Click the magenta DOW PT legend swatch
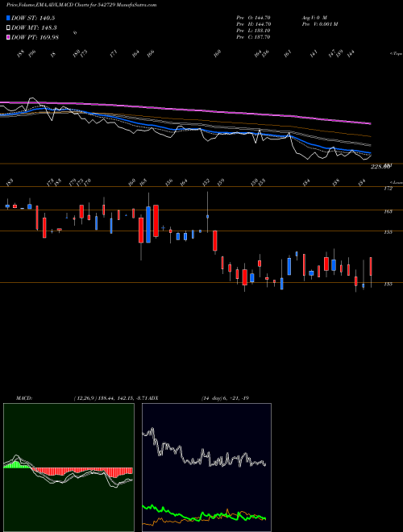 tap(9, 37)
